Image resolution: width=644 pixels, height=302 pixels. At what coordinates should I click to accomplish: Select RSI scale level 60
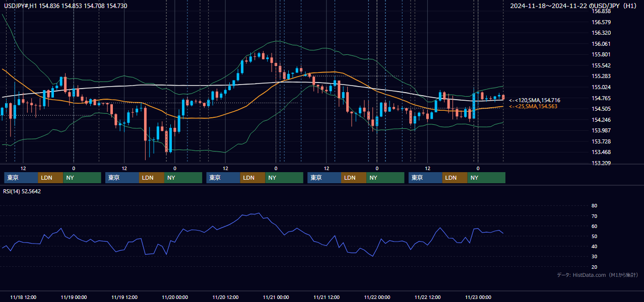[594, 226]
